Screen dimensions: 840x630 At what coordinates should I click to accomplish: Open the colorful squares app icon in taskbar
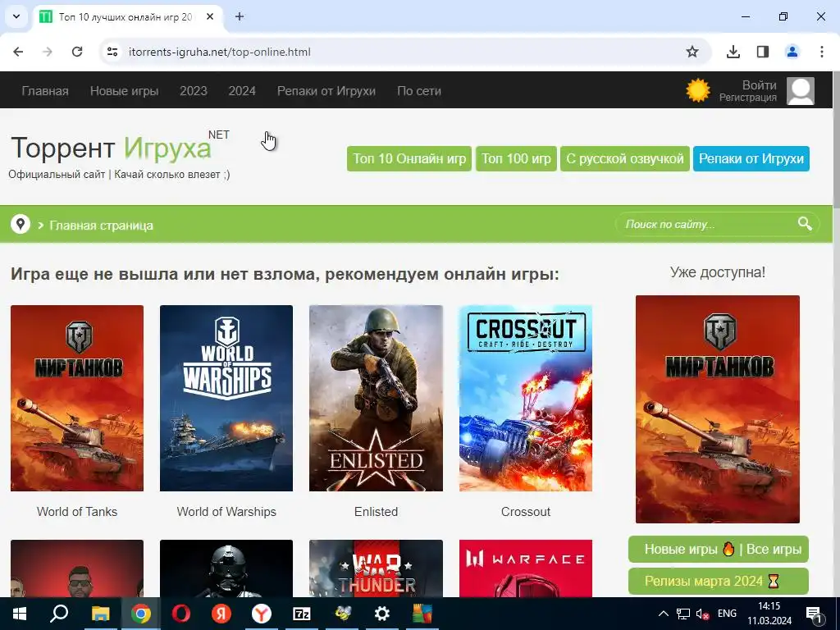tap(422, 614)
